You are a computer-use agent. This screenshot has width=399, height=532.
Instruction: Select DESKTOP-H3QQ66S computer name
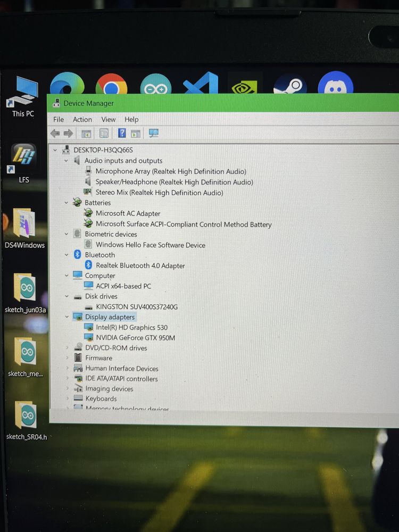[x=103, y=150]
